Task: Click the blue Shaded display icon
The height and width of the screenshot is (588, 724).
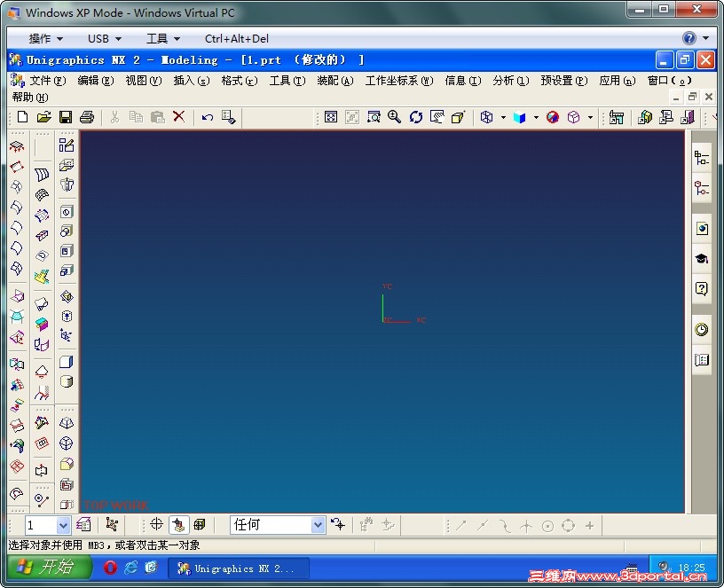Action: tap(519, 117)
